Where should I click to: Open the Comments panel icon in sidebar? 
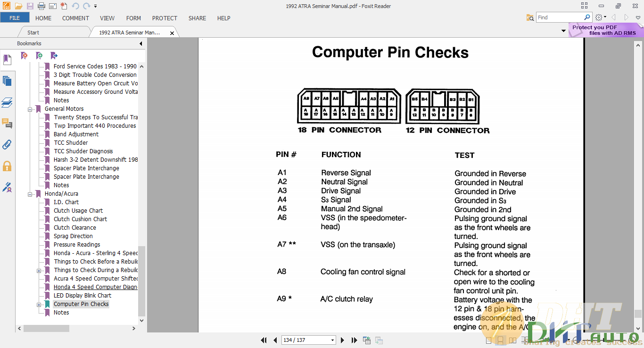(x=7, y=124)
